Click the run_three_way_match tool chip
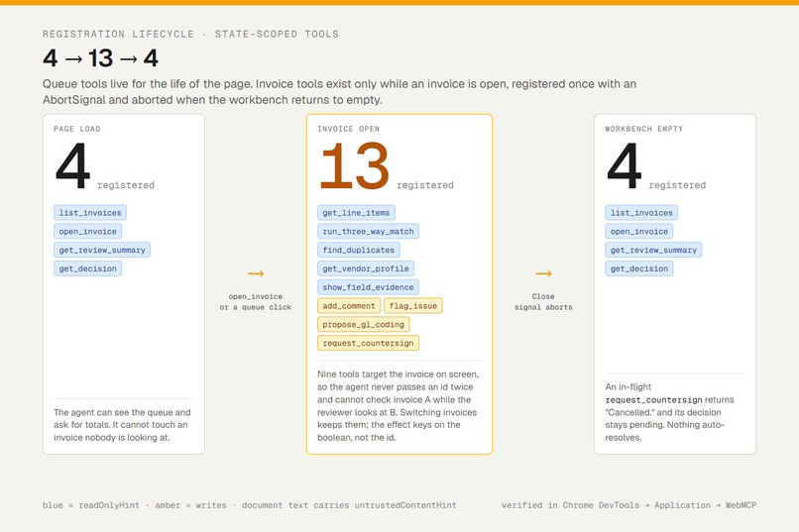 point(368,232)
